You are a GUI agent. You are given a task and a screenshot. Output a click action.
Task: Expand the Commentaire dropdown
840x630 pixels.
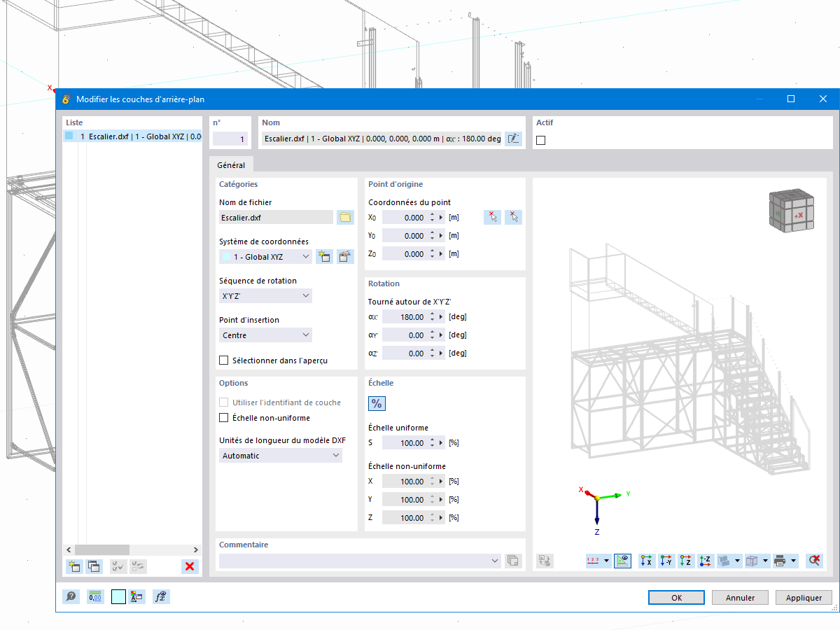(x=495, y=561)
